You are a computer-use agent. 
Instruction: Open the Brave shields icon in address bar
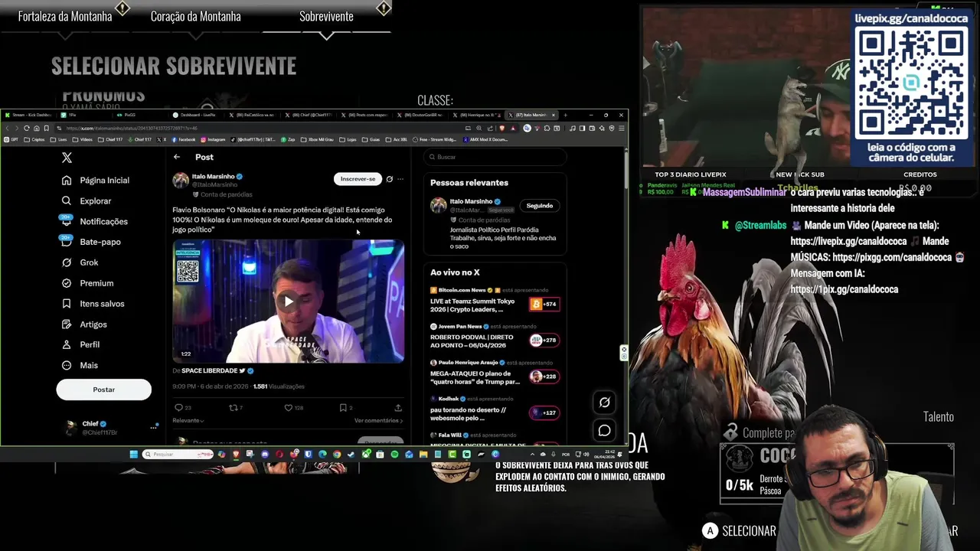501,128
